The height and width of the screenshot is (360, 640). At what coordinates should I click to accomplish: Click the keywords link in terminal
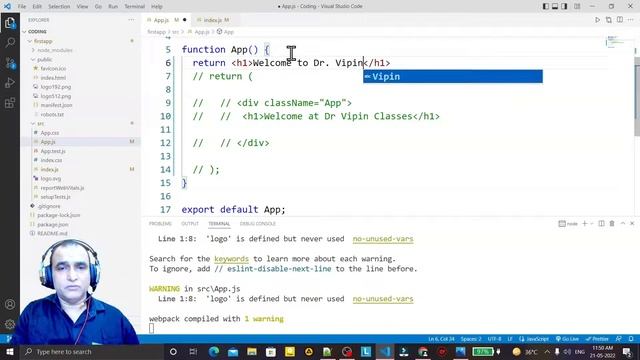coord(231,259)
